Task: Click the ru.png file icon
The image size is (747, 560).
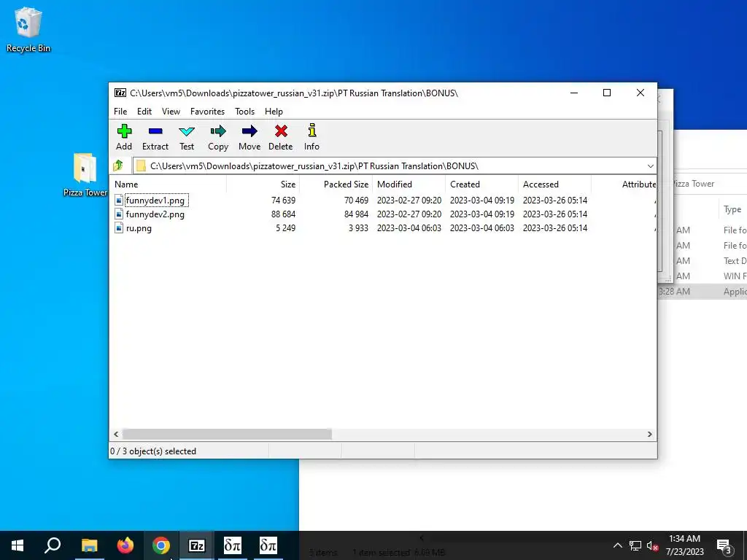Action: pyautogui.click(x=119, y=228)
